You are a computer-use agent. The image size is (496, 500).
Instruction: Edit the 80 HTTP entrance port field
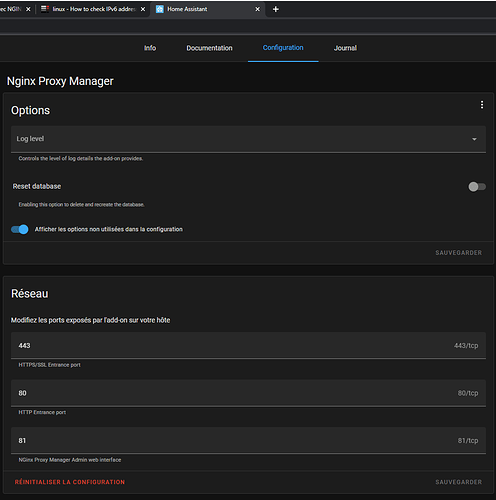248,393
